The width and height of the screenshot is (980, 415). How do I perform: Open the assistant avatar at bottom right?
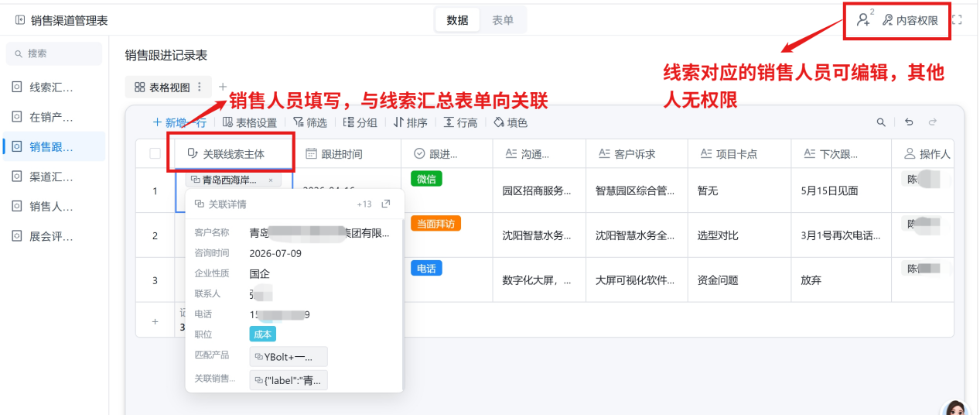(x=957, y=408)
